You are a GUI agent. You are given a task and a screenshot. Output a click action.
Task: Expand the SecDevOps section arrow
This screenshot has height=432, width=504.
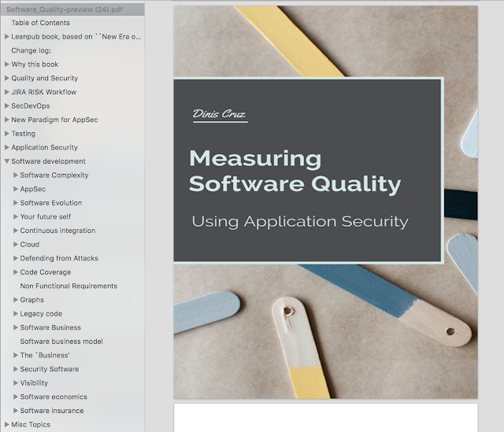pyautogui.click(x=6, y=105)
